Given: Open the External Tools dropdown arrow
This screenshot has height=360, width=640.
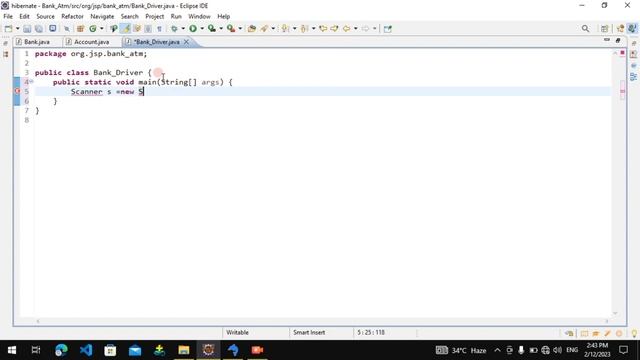Looking at the screenshot, I should point(240,29).
